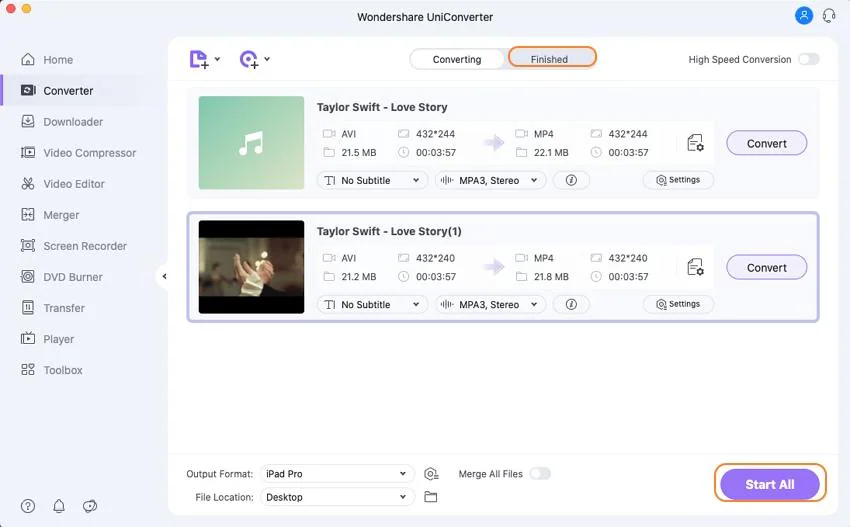Click the Downloader tray icon
The height and width of the screenshot is (527, 850).
28,121
